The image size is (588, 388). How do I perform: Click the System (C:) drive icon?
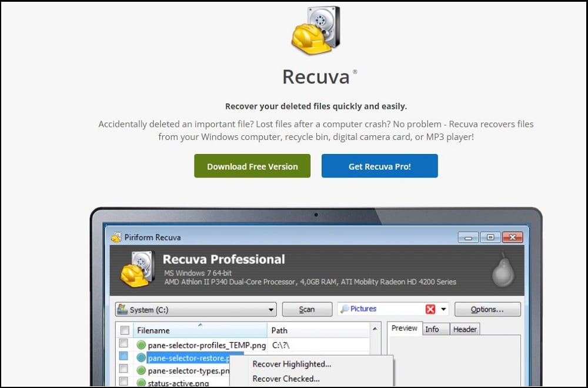click(x=122, y=309)
